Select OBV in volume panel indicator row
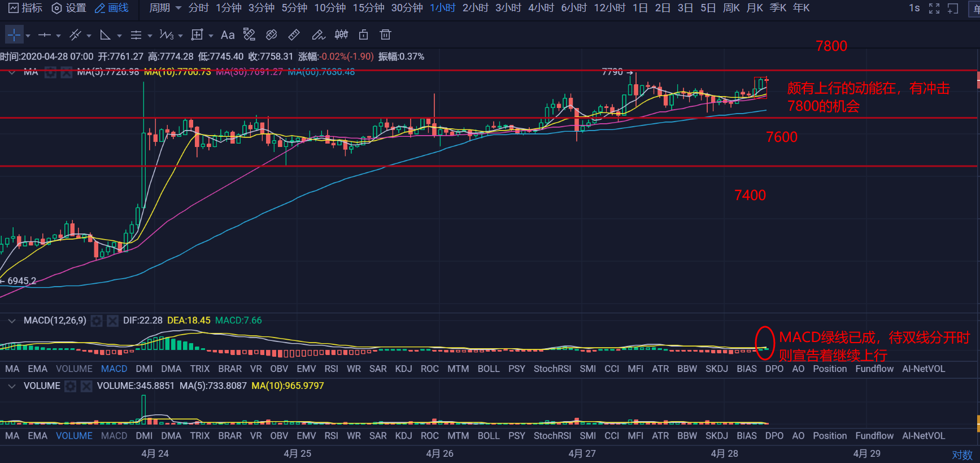The image size is (980, 463). [279, 436]
